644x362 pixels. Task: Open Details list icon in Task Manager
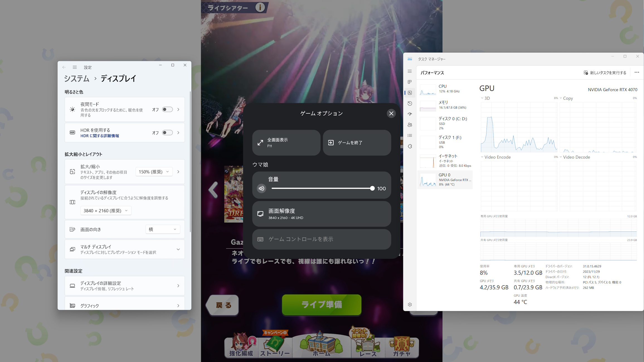(410, 136)
